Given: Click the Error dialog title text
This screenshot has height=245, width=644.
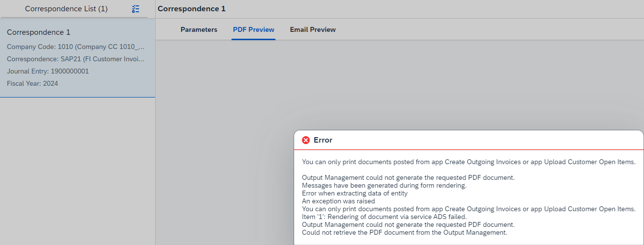Looking at the screenshot, I should [323, 140].
